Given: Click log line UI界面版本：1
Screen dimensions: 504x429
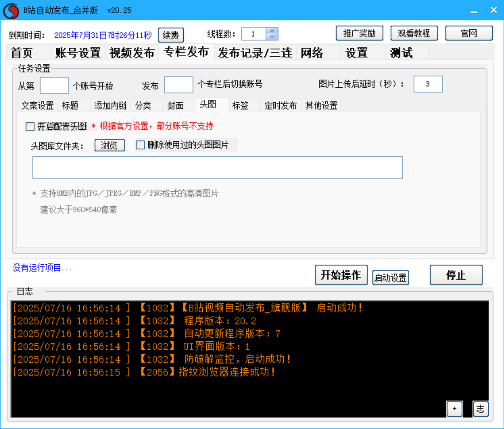Looking at the screenshot, I should click(131, 347).
